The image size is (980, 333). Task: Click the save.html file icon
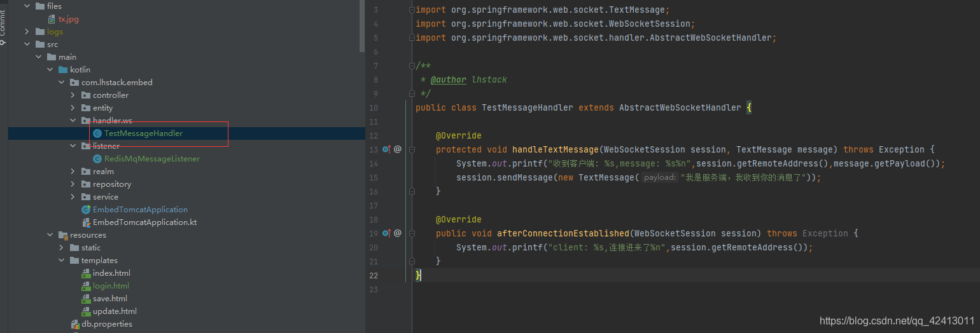click(x=86, y=299)
